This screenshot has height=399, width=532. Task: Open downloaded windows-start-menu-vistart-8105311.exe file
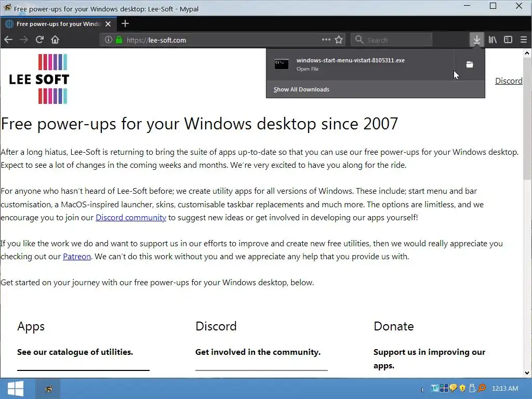tap(360, 64)
